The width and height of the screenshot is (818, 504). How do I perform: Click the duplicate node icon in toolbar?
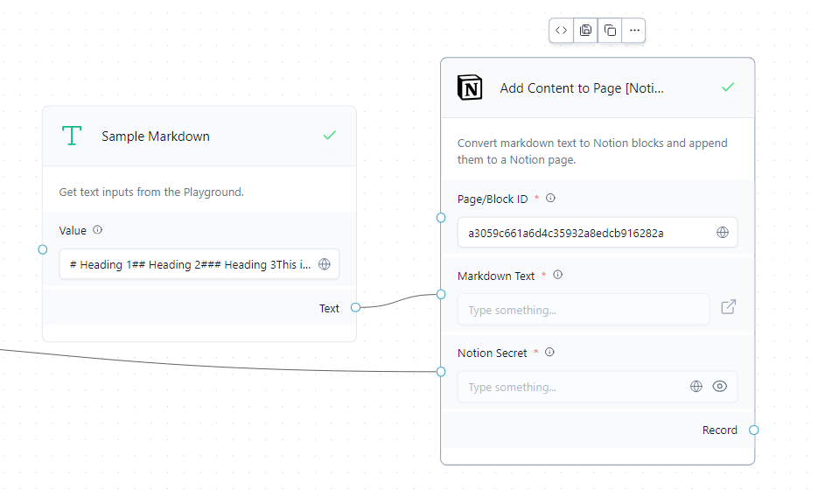click(x=611, y=31)
